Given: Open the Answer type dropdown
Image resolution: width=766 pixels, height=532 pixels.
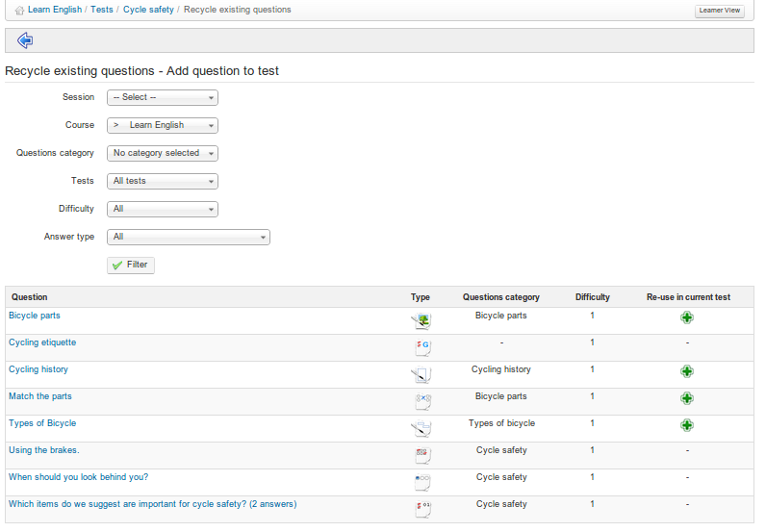Looking at the screenshot, I should [189, 238].
